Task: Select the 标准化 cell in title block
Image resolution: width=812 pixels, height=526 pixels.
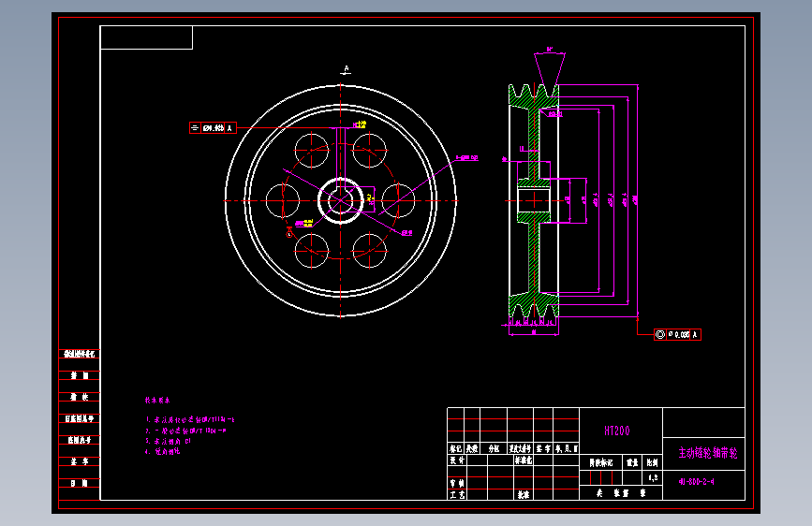Action: click(523, 460)
